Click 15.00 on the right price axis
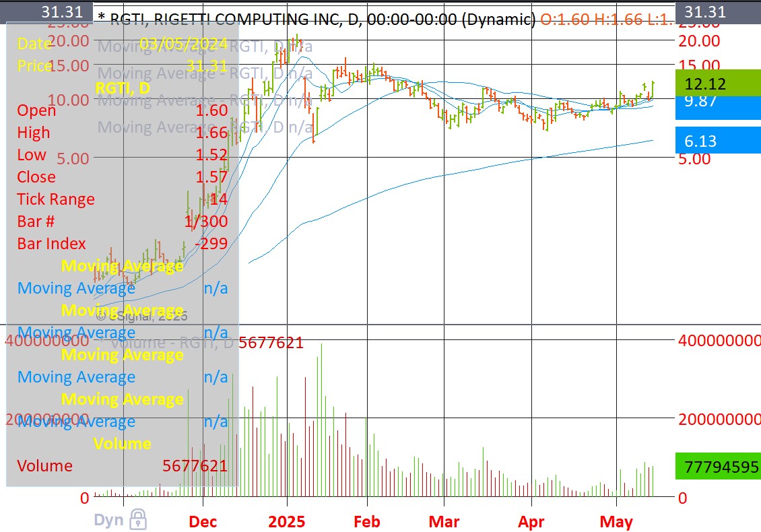The width and height of the screenshot is (761, 532). [699, 65]
